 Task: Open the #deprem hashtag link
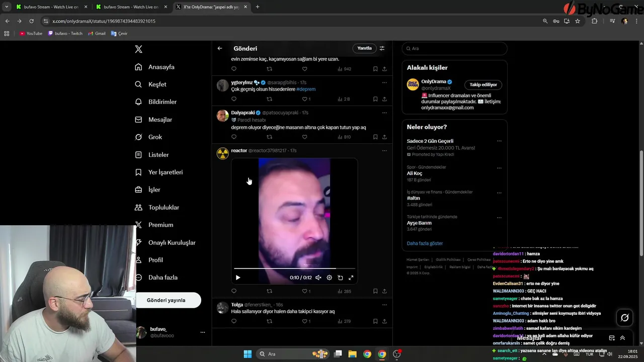click(x=306, y=89)
